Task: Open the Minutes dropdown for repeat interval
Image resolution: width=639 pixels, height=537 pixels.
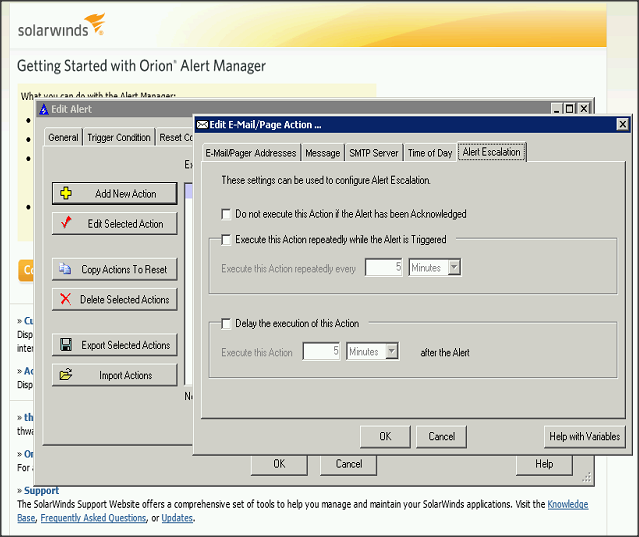Action: 454,268
